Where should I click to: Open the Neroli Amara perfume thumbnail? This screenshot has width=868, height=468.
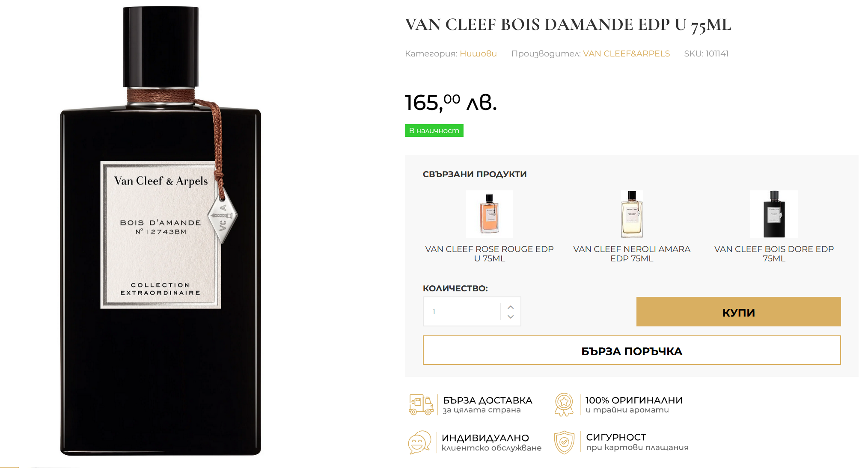coord(632,214)
